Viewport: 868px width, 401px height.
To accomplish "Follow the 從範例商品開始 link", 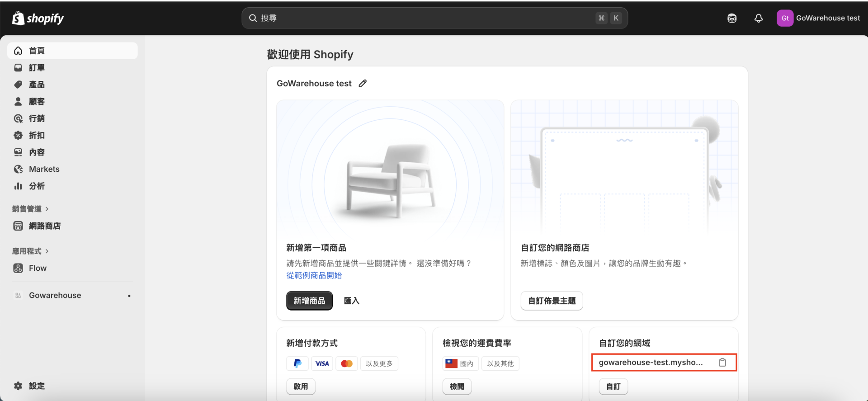I will 314,275.
